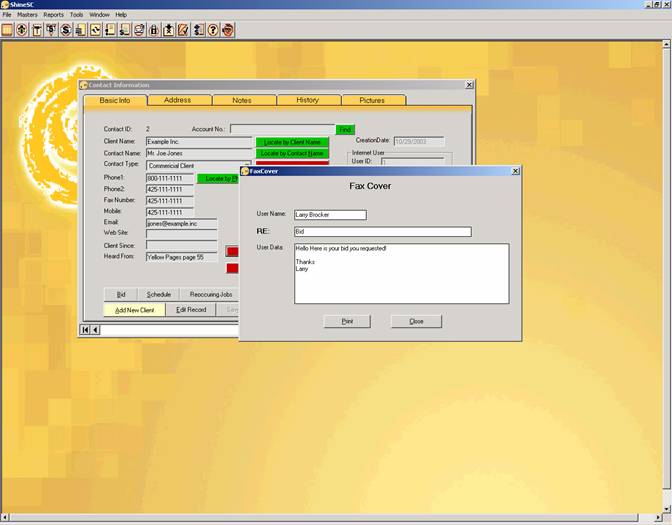Click the User Name field in Fax Cover
Image resolution: width=672 pixels, height=525 pixels.
coord(330,215)
